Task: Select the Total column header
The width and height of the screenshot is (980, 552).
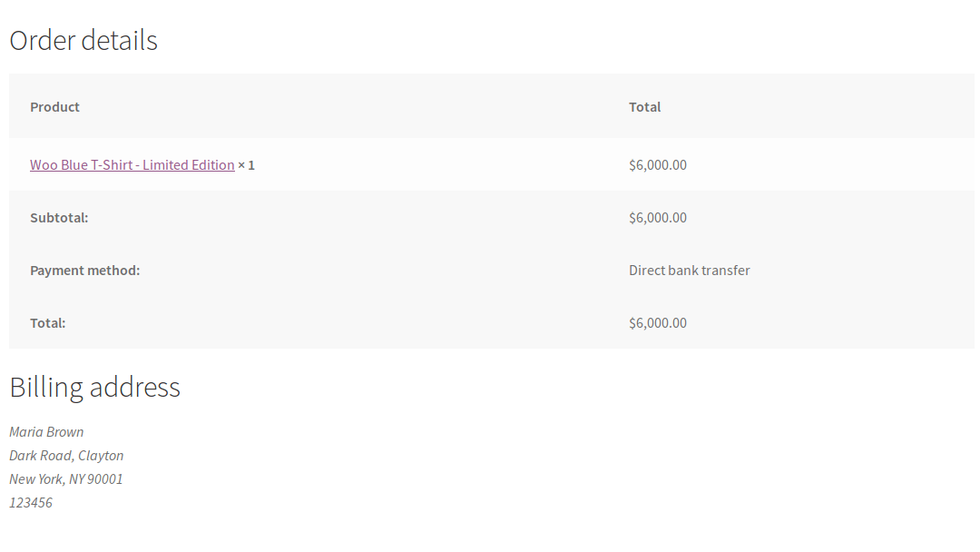Action: [644, 106]
